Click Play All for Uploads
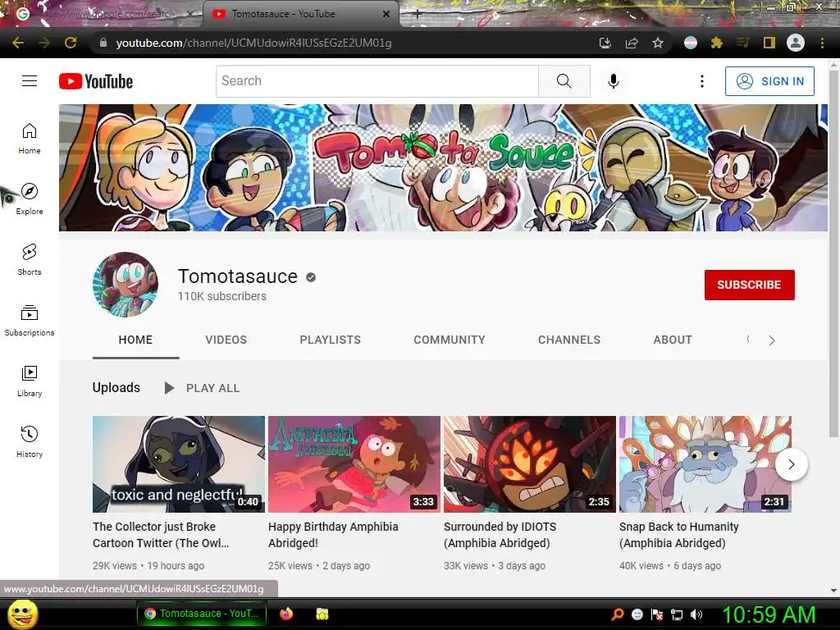This screenshot has width=840, height=630. 202,388
